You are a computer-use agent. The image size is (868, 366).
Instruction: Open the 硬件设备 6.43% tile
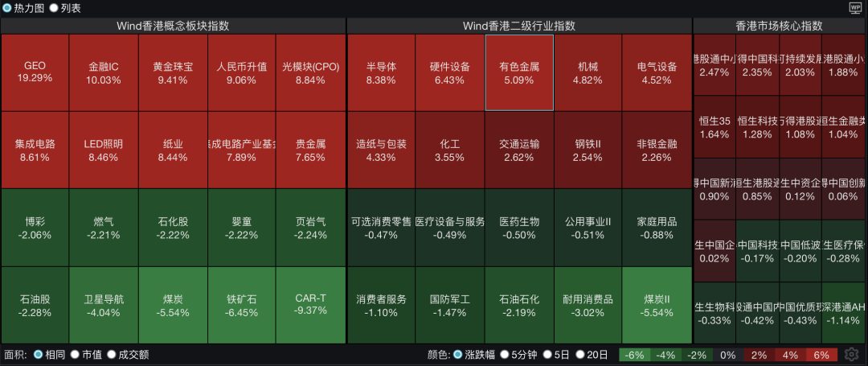pyautogui.click(x=450, y=72)
